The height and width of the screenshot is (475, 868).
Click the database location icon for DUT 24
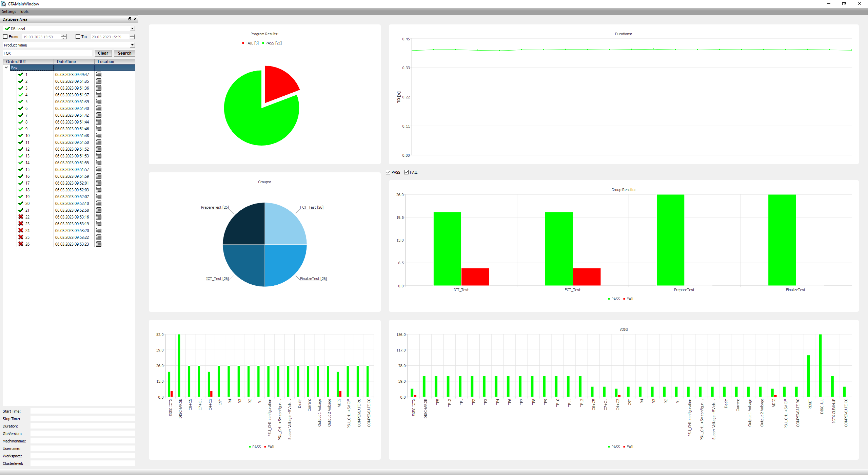coord(99,231)
